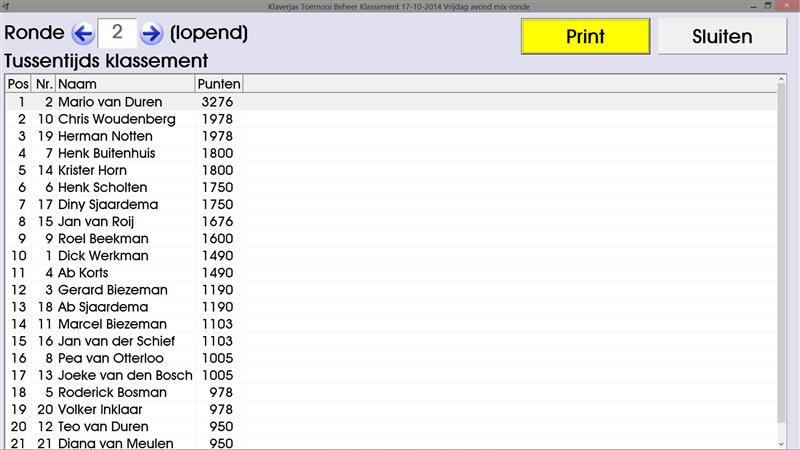Select the Joeke van den Bosch row

click(x=124, y=375)
